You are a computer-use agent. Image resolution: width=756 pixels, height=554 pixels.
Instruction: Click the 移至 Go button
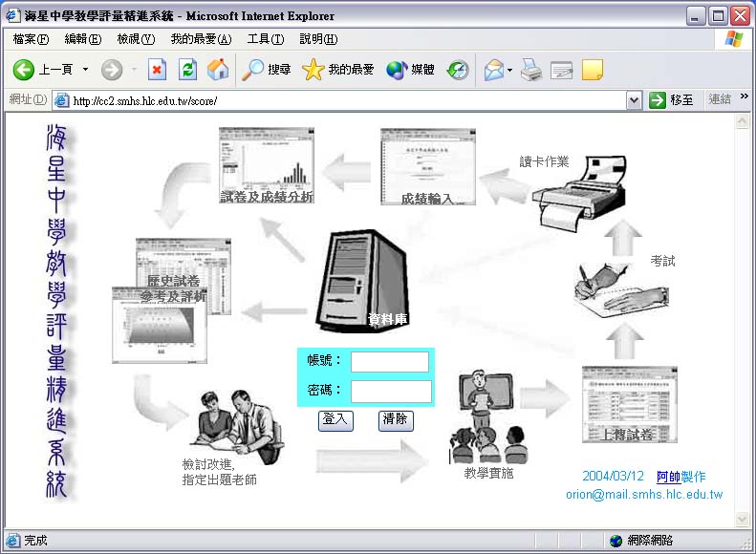pyautogui.click(x=672, y=100)
